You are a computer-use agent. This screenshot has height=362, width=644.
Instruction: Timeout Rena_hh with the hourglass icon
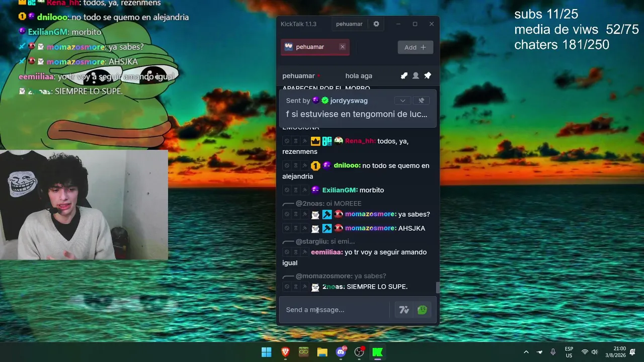(296, 141)
